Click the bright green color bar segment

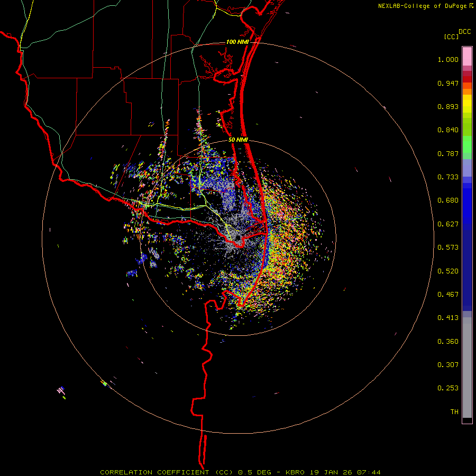point(467,144)
